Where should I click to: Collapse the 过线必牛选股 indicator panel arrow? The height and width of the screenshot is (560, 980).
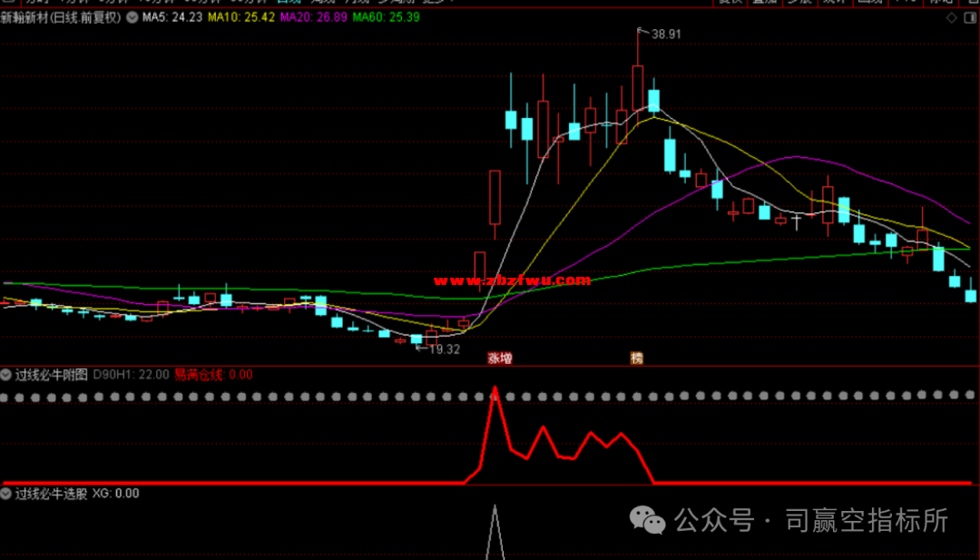6,494
